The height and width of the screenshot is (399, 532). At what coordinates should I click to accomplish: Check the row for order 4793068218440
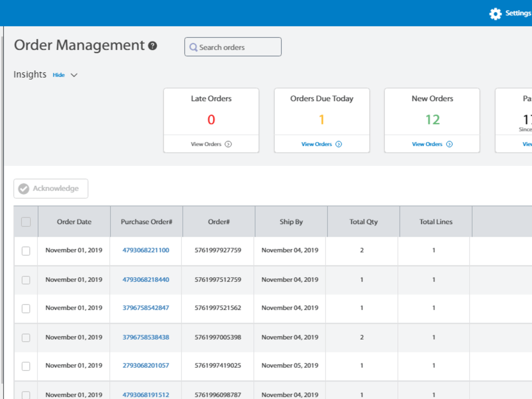[26, 280]
